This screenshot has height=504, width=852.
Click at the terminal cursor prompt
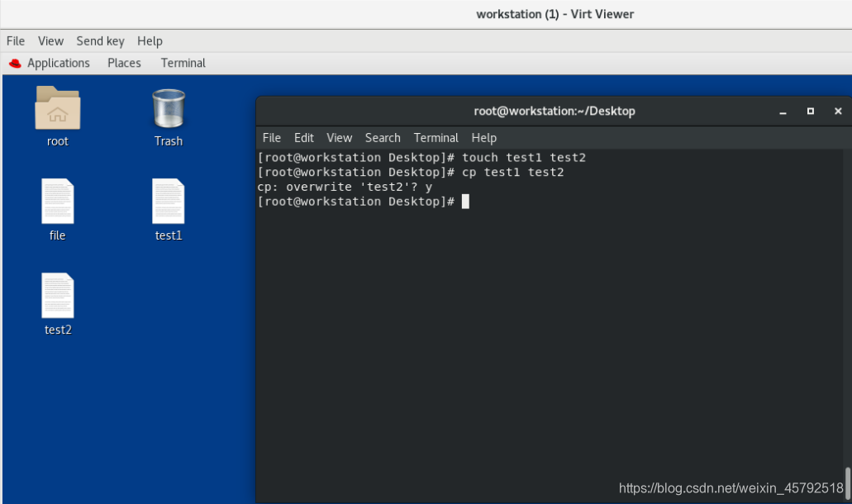coord(465,202)
